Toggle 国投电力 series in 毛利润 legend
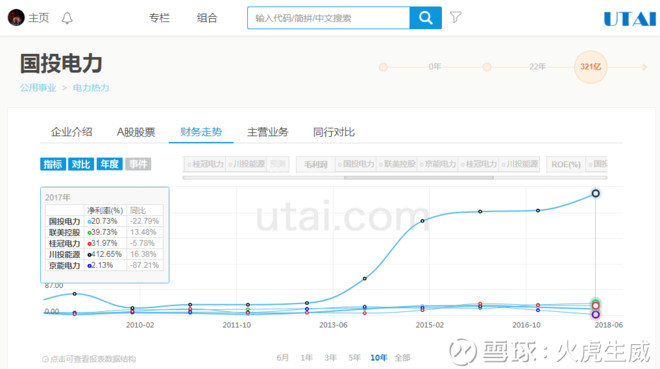Screen dimensions: 660x369 [356, 164]
